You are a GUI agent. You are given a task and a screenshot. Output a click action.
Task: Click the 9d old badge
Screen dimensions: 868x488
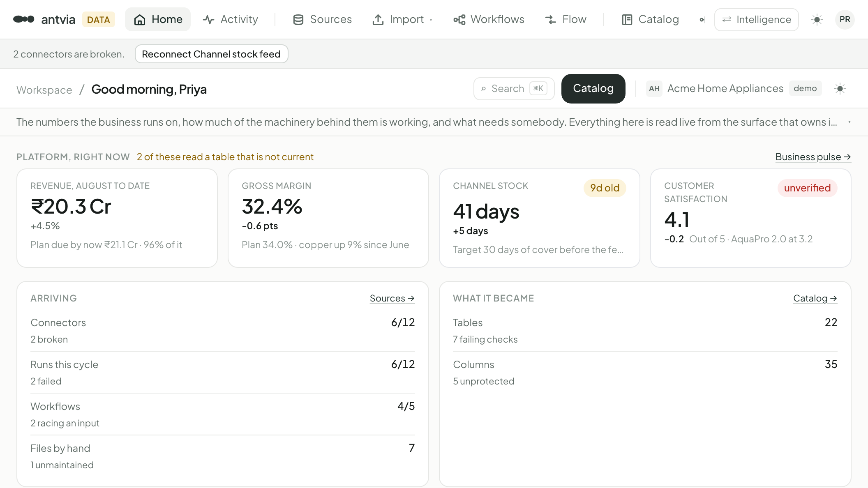(605, 188)
